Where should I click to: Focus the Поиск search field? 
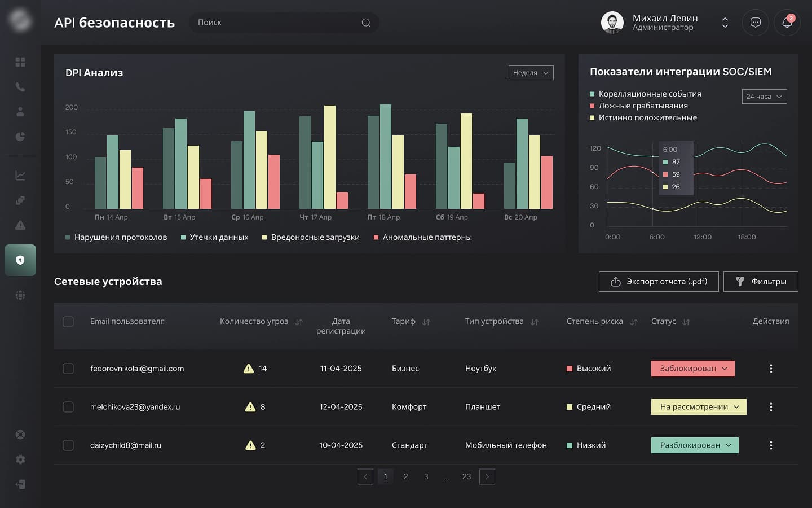[x=276, y=23]
